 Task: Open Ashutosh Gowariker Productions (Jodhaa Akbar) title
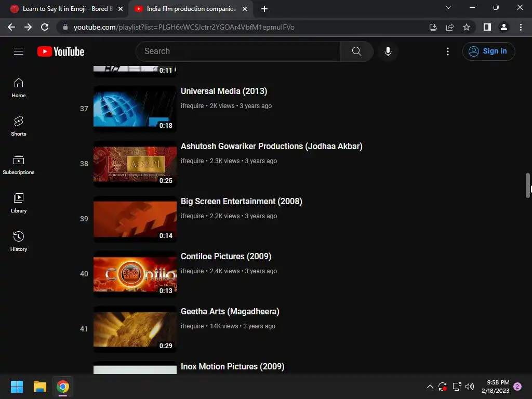click(x=271, y=146)
